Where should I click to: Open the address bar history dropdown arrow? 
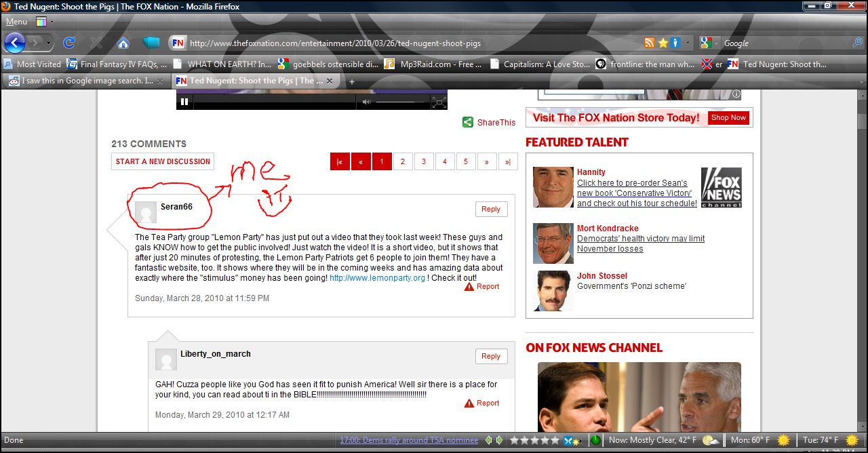tap(688, 43)
